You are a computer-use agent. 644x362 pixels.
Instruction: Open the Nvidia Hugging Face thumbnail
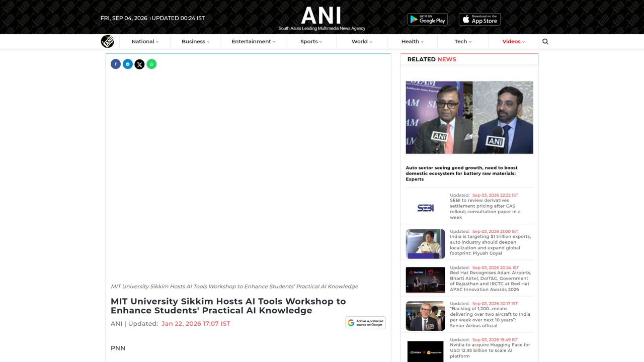click(x=426, y=351)
